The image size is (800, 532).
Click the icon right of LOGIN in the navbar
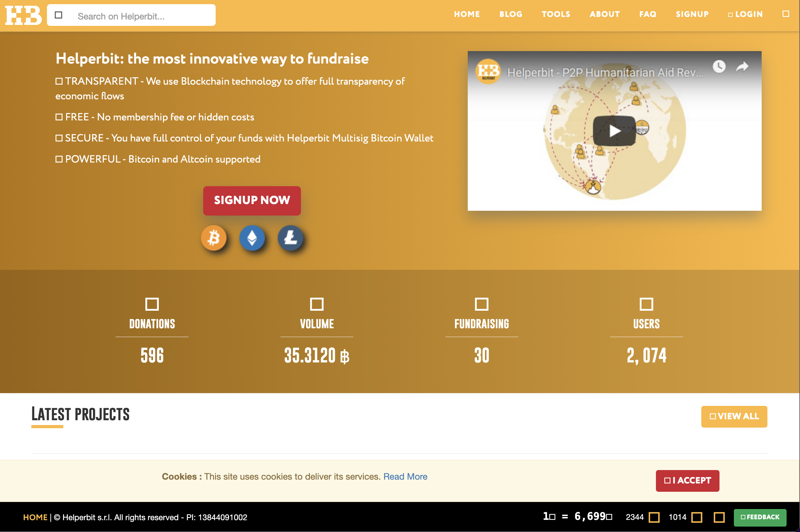click(x=785, y=14)
